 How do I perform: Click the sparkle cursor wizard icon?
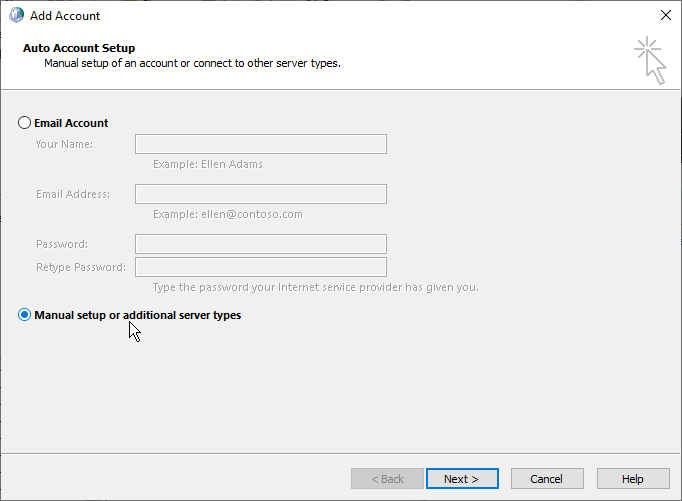tap(650, 60)
